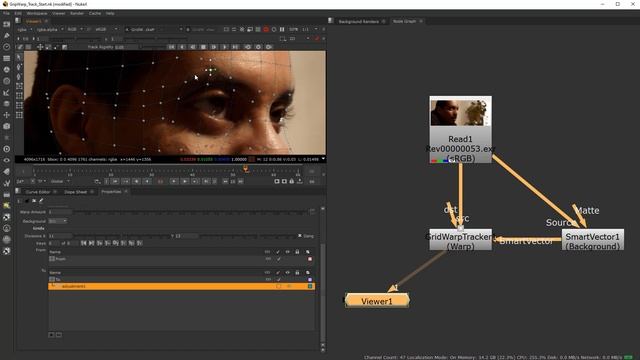This screenshot has width=640, height=360.
Task: Open the Workspace menu
Action: [x=37, y=13]
